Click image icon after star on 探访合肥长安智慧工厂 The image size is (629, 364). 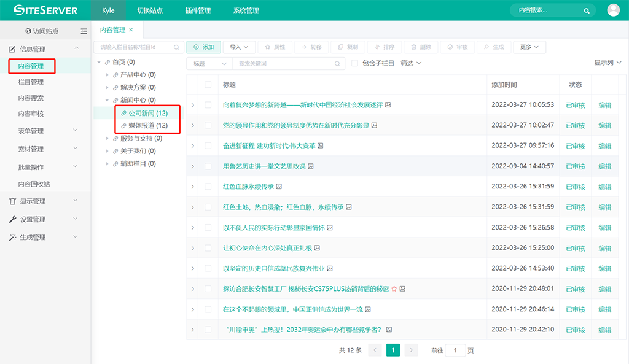[402, 288]
